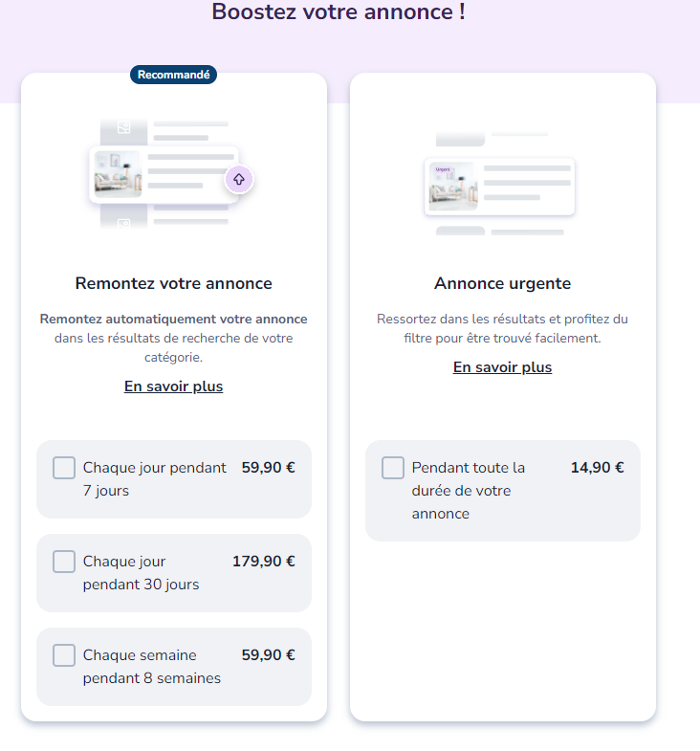700x751 pixels.
Task: Select the urgent 'Pendant toute la durée' checkbox
Action: pyautogui.click(x=393, y=468)
